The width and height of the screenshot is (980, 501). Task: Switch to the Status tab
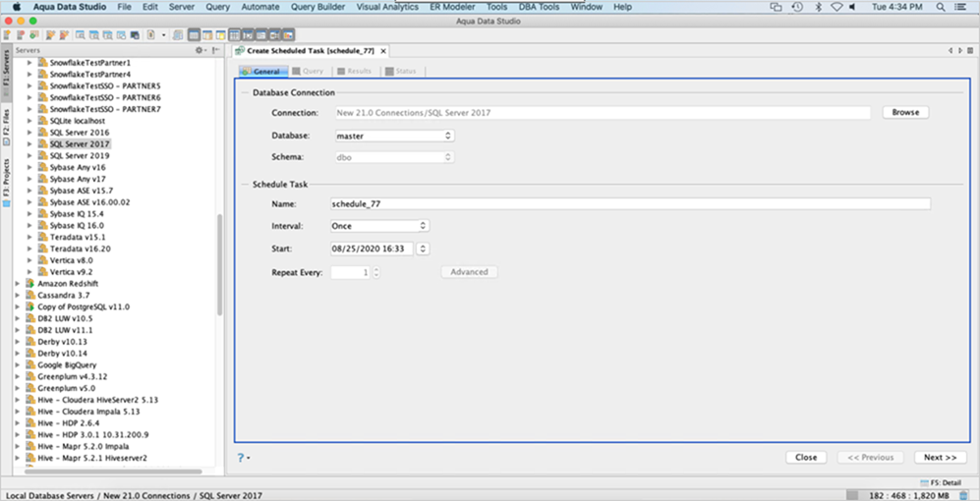[x=401, y=71]
